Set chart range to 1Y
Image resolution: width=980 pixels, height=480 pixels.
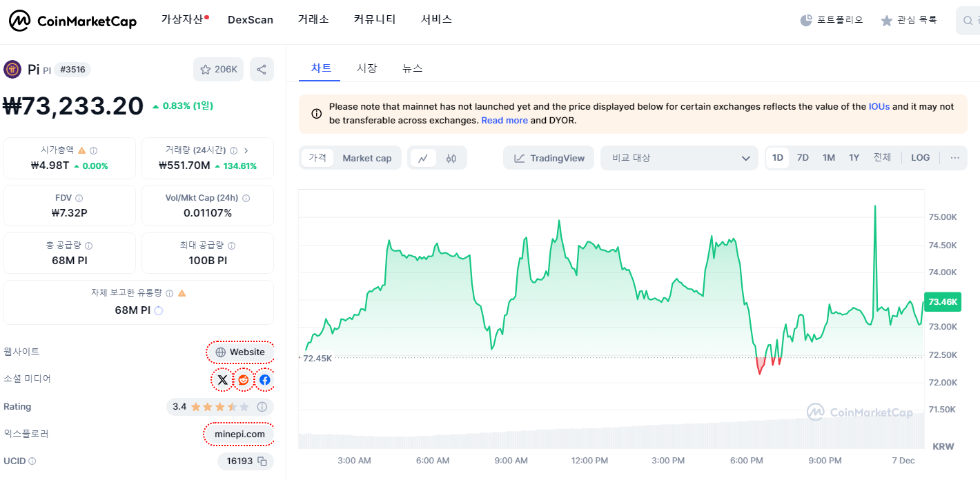coord(854,158)
